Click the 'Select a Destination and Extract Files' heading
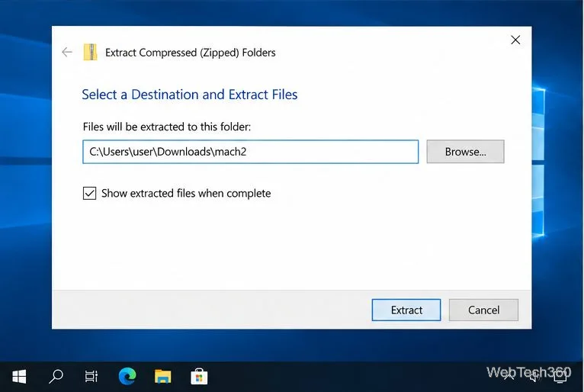 pyautogui.click(x=190, y=95)
